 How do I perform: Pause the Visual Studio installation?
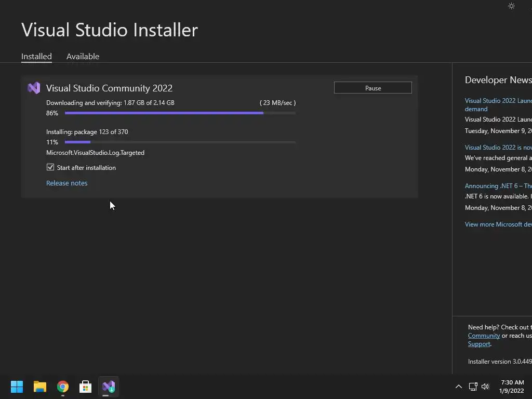373,88
